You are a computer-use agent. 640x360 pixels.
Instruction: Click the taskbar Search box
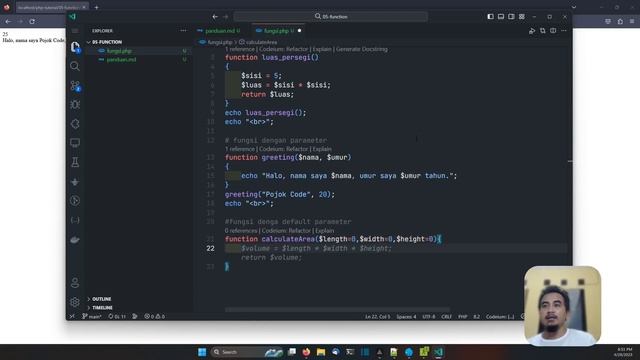(248, 352)
